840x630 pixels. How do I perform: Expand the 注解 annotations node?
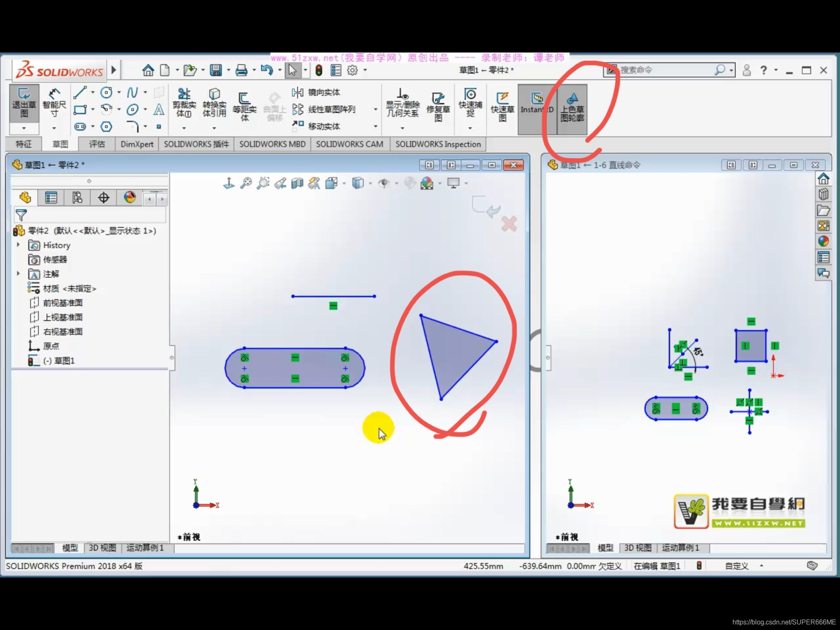pos(18,274)
